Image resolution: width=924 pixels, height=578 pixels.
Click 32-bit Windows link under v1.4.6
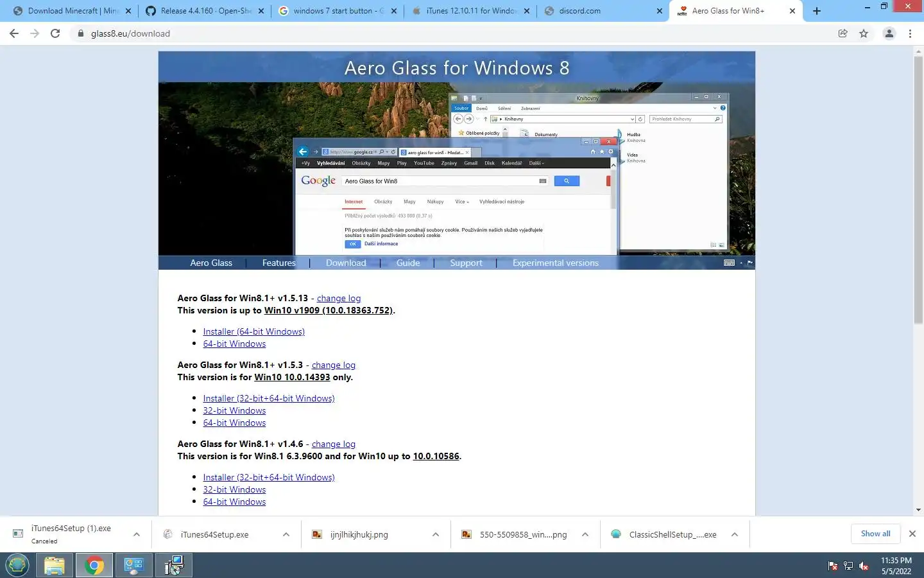234,489
